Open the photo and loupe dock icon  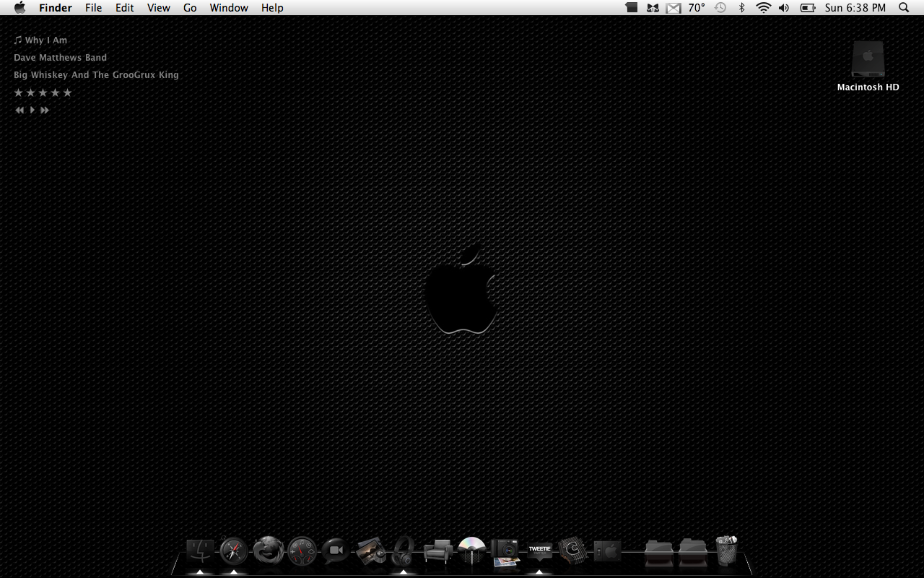point(370,551)
